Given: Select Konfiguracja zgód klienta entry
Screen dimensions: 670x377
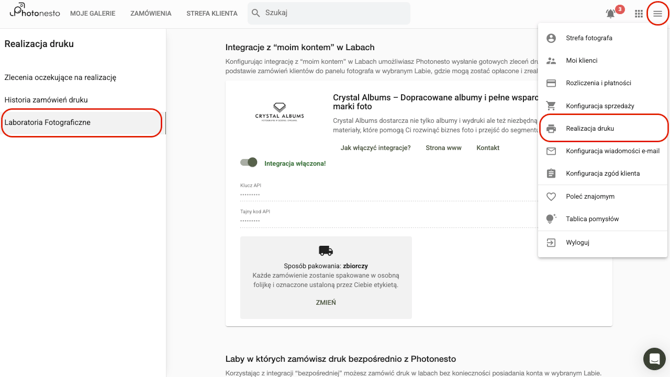Looking at the screenshot, I should 602,173.
